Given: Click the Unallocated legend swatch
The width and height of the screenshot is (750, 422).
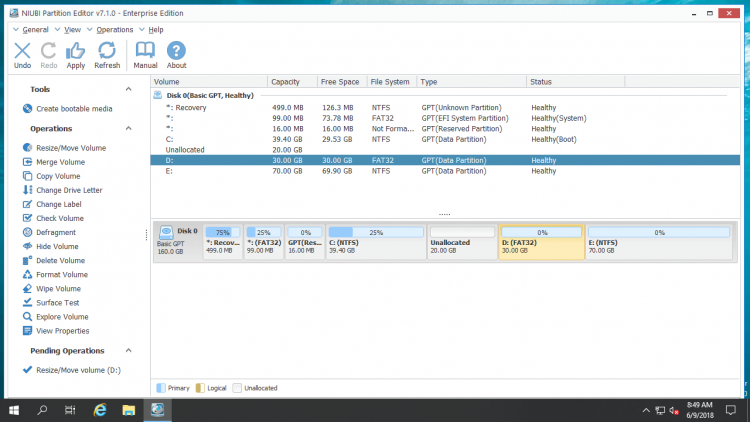Looking at the screenshot, I should (237, 388).
